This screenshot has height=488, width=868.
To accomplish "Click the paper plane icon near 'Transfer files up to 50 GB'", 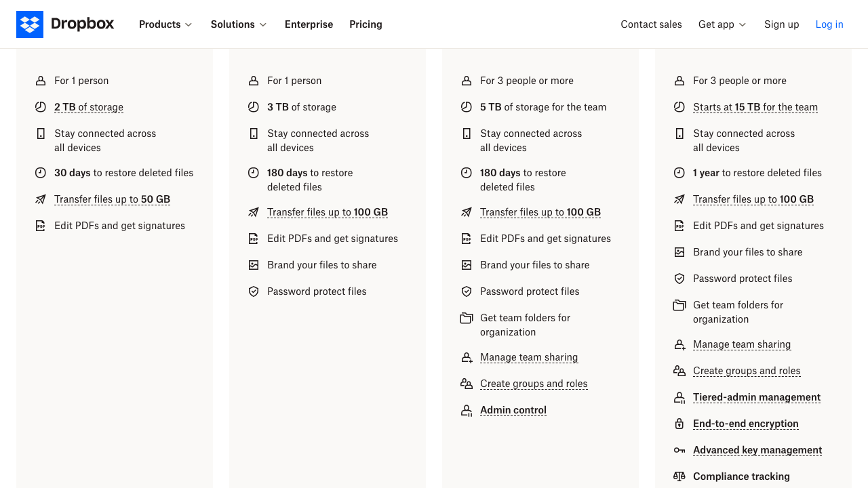I will point(39,199).
